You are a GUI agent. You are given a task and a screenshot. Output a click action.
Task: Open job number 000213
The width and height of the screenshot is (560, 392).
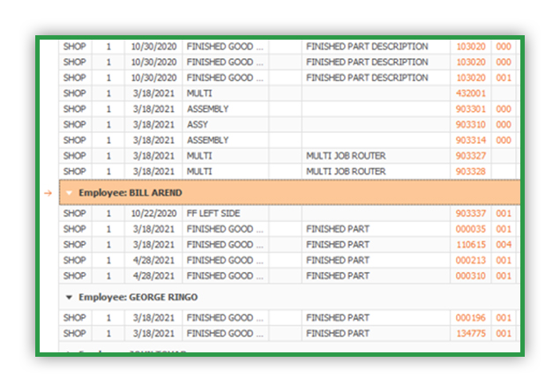click(471, 261)
